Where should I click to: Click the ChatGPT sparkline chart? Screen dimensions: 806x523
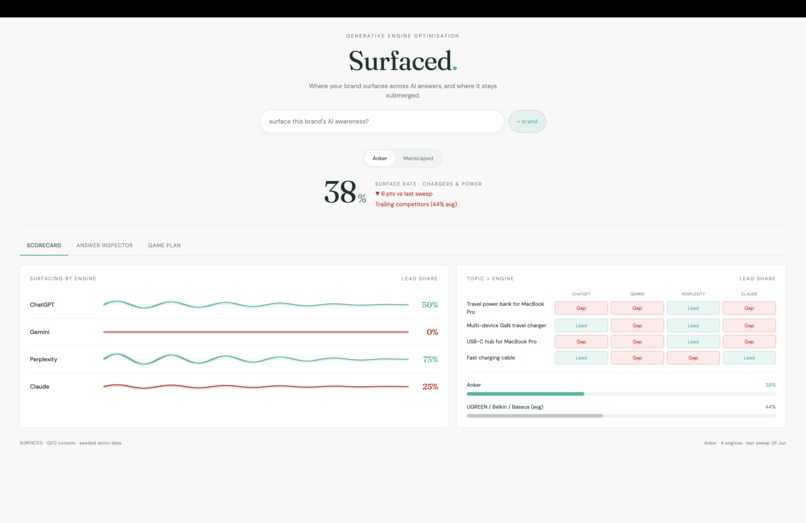[256, 304]
